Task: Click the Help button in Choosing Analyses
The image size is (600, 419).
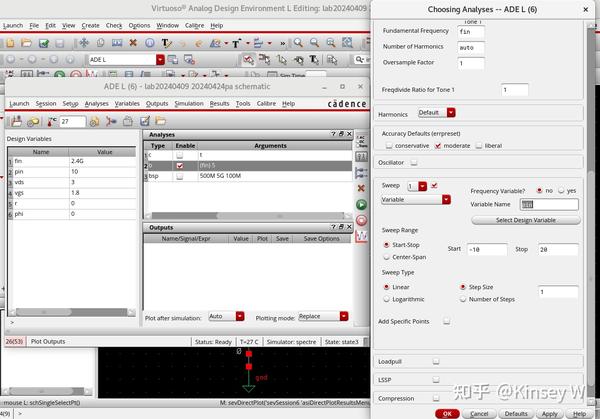Action: pyautogui.click(x=579, y=414)
